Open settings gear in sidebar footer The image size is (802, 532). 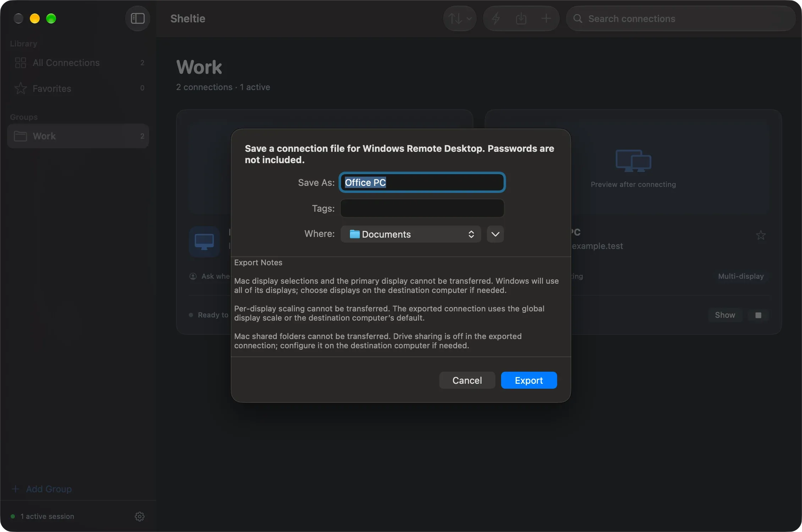(x=139, y=516)
